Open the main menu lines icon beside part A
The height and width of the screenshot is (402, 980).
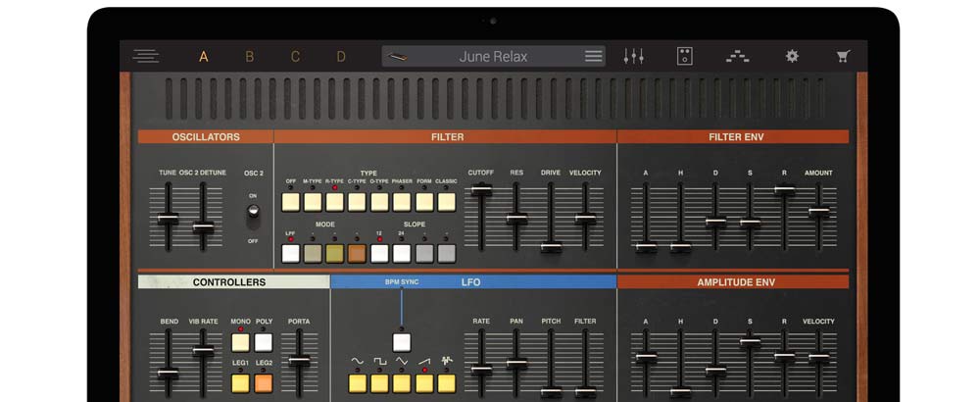pos(146,56)
